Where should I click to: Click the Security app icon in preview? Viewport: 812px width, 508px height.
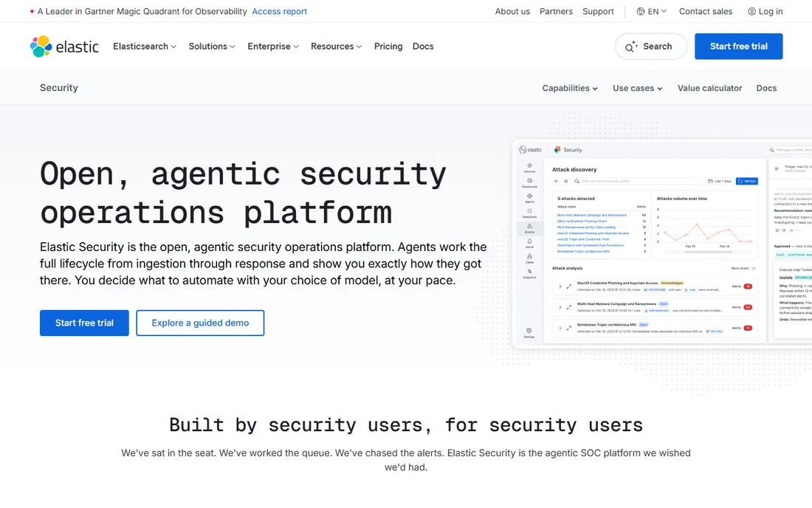(x=557, y=150)
